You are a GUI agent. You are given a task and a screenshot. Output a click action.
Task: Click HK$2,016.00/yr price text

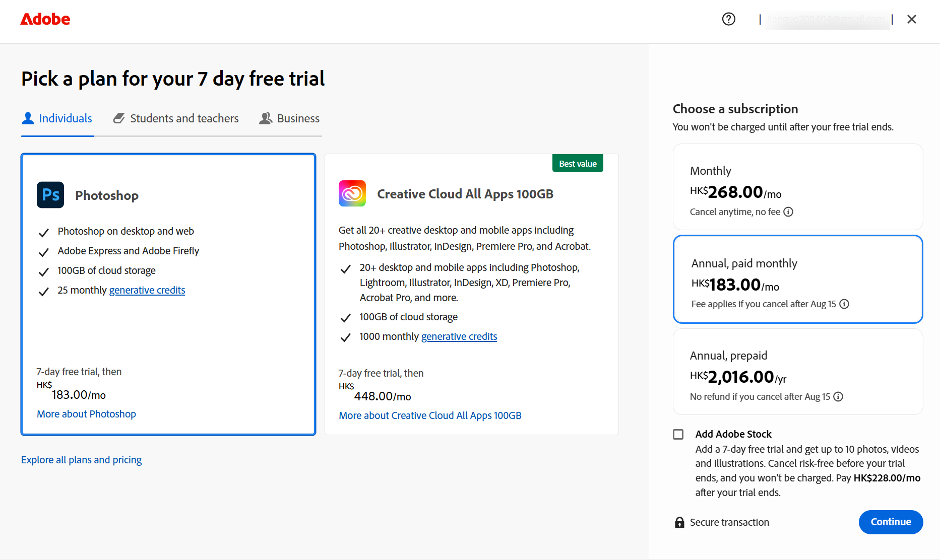point(738,377)
